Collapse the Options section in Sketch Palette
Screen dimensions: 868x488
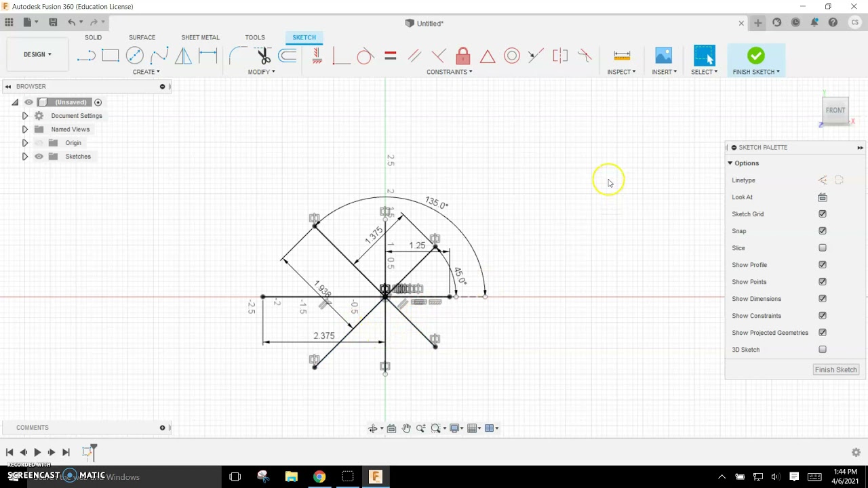[x=730, y=163]
